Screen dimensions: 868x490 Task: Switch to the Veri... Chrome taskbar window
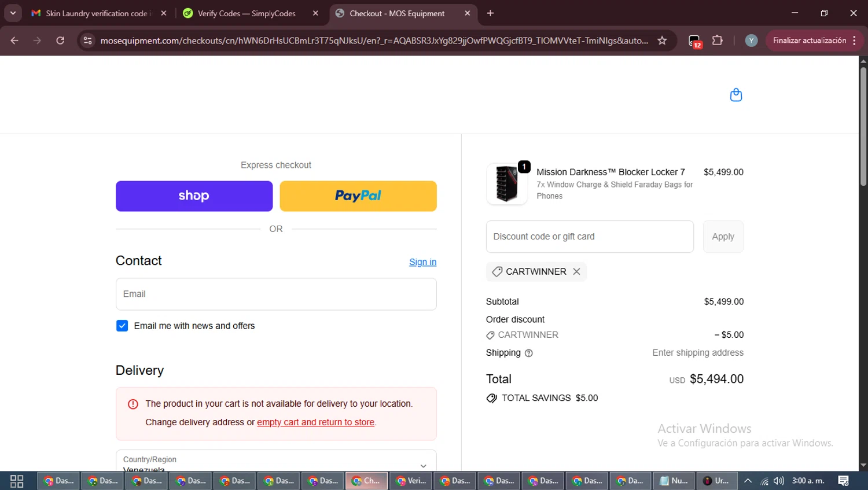411,481
